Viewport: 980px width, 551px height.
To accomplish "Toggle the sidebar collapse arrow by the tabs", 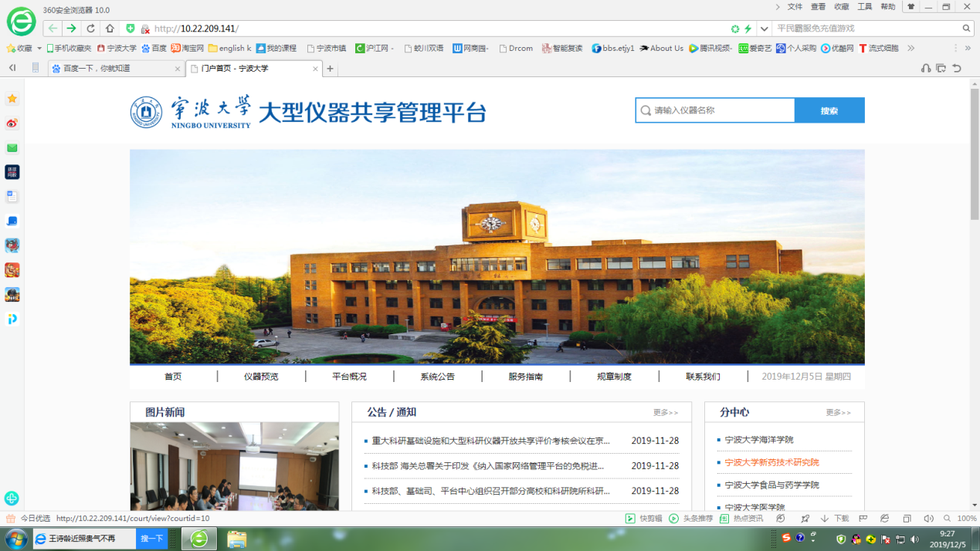I will click(12, 69).
